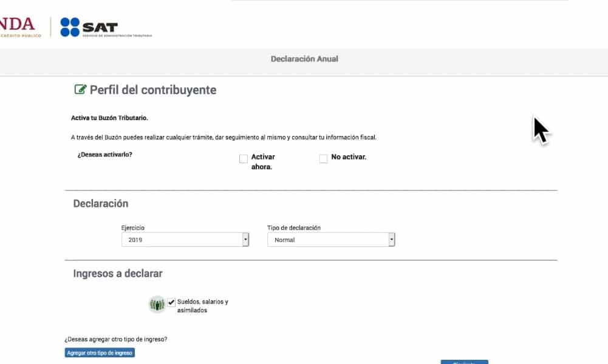The width and height of the screenshot is (608, 364).
Task: Click the 'Perfil del contribuyente' heading
Action: coord(153,90)
